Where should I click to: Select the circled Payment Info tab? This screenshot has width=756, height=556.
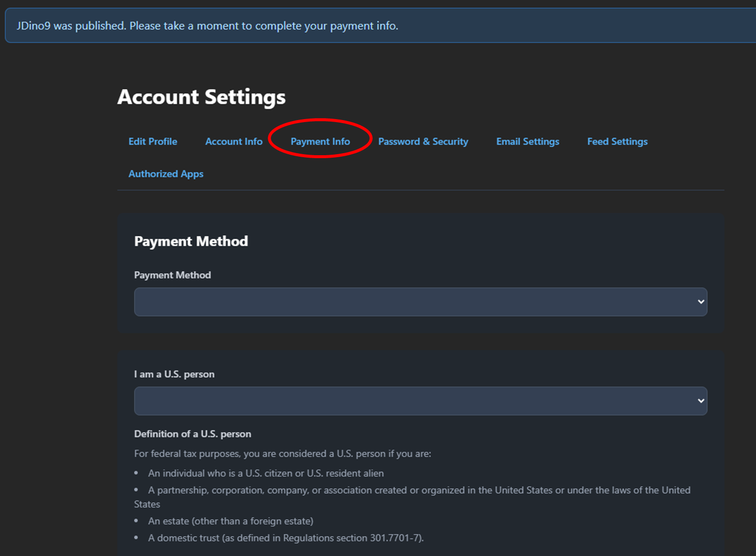(320, 141)
